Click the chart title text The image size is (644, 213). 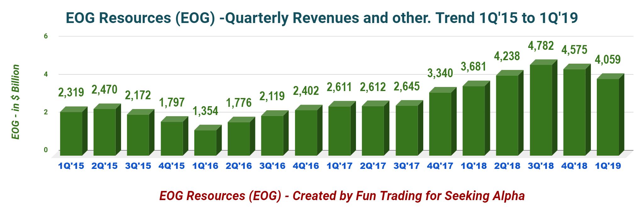coord(322,18)
